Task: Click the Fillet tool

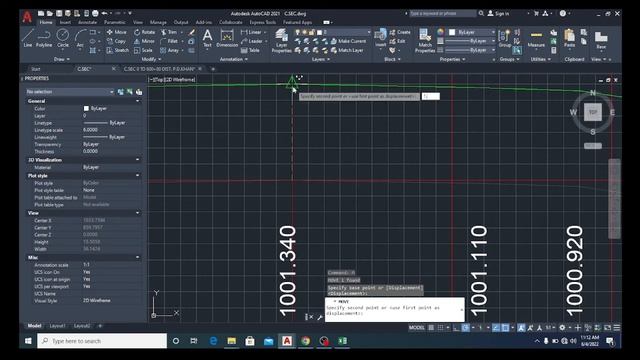Action: [169, 41]
